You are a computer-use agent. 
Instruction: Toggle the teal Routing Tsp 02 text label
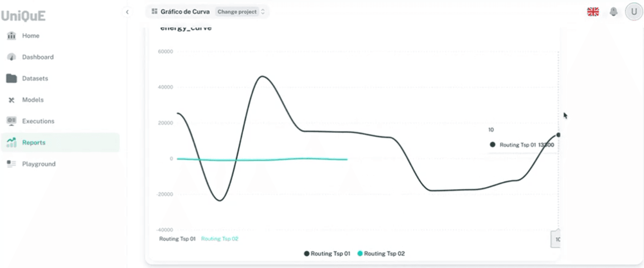click(x=219, y=239)
